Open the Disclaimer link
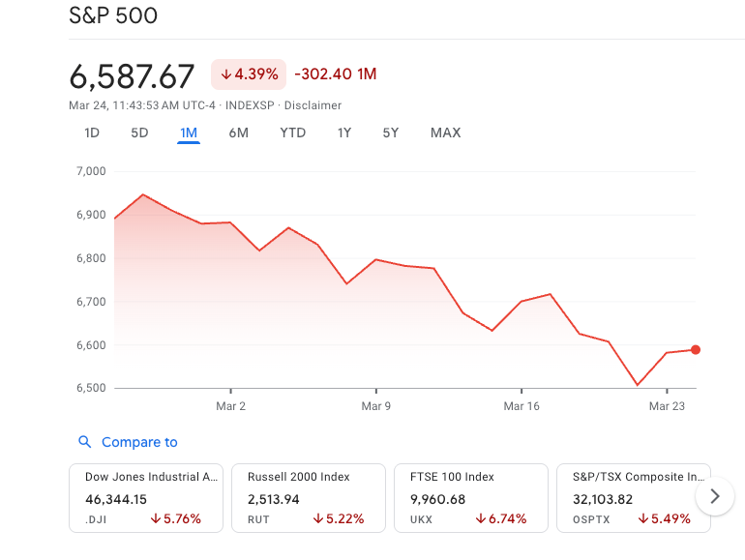745x560 pixels. [313, 105]
